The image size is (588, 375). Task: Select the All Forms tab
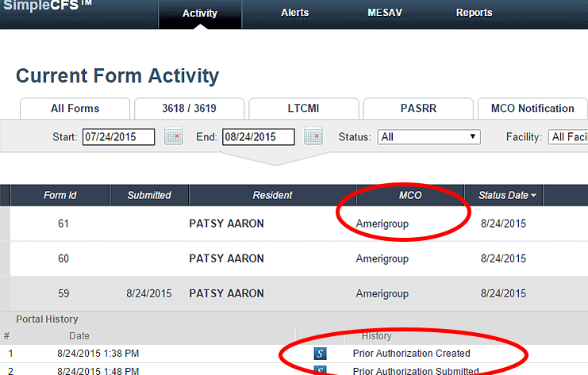pos(75,109)
